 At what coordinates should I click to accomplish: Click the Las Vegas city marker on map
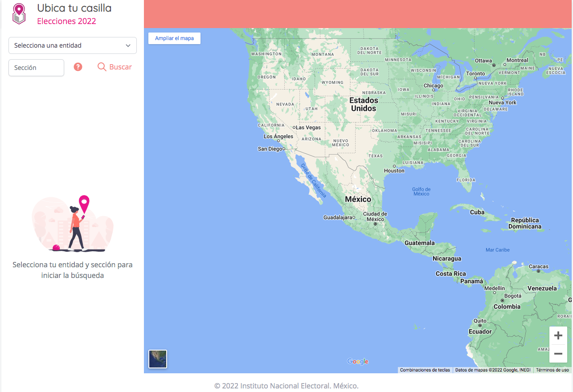click(x=294, y=127)
